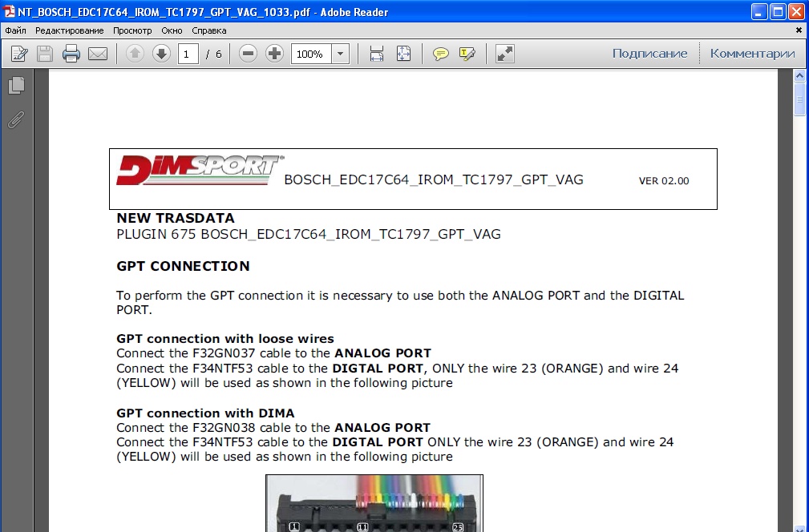The height and width of the screenshot is (532, 809).
Task: Close the document with menu bar X
Action: [x=799, y=30]
